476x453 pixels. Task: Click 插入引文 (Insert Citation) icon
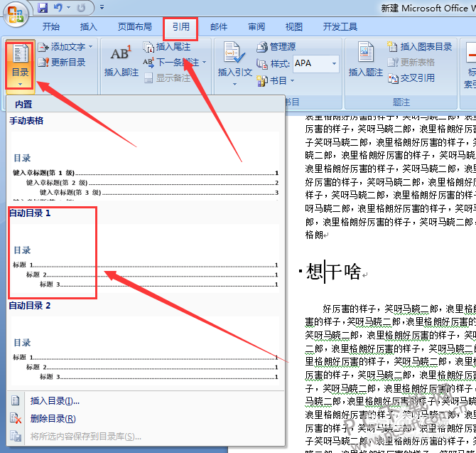tap(234, 60)
